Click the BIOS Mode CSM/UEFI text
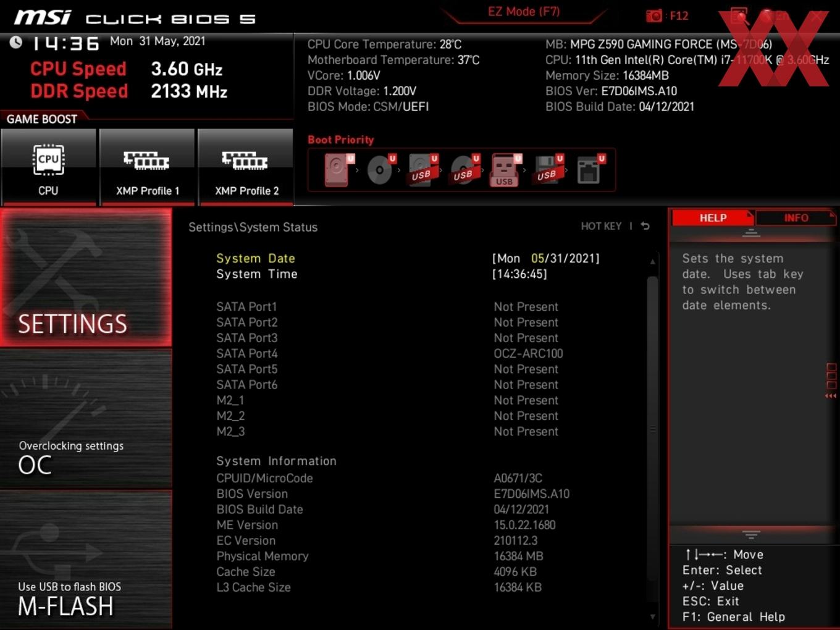 tap(368, 107)
